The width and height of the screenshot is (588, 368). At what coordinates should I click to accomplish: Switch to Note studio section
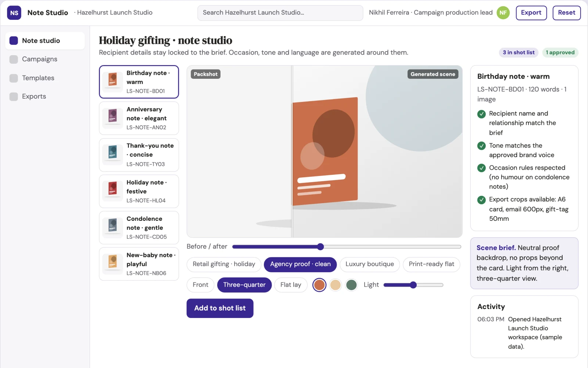pos(45,40)
